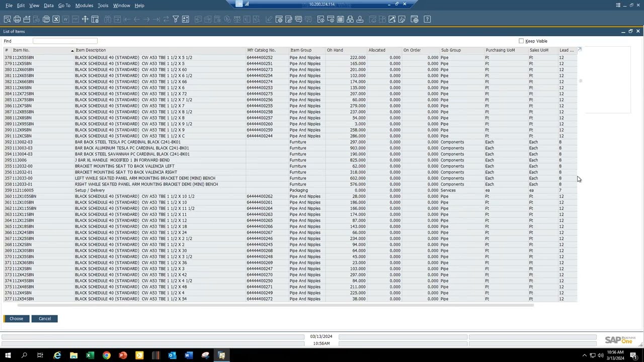Open Word from the taskbar

tap(189, 355)
